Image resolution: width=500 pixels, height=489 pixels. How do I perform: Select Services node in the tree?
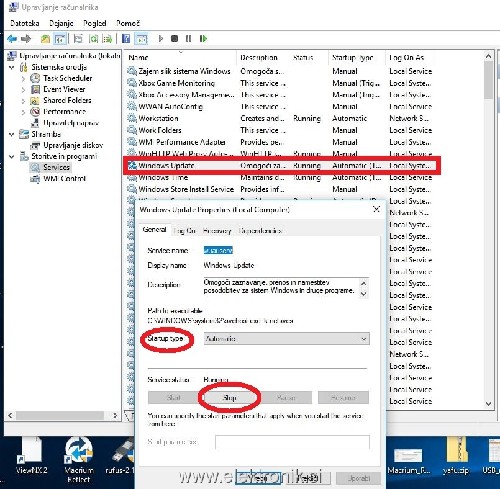coord(56,167)
